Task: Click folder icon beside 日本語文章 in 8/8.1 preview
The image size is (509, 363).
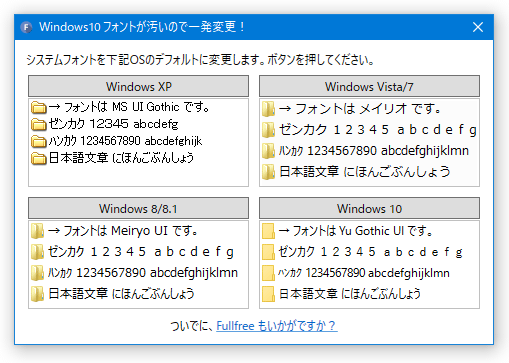Action: (37, 294)
